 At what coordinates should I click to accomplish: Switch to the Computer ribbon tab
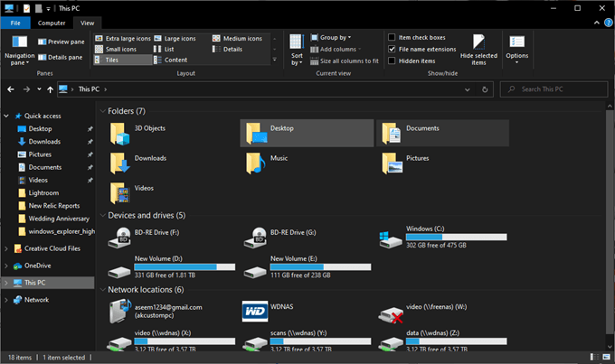pos(51,22)
